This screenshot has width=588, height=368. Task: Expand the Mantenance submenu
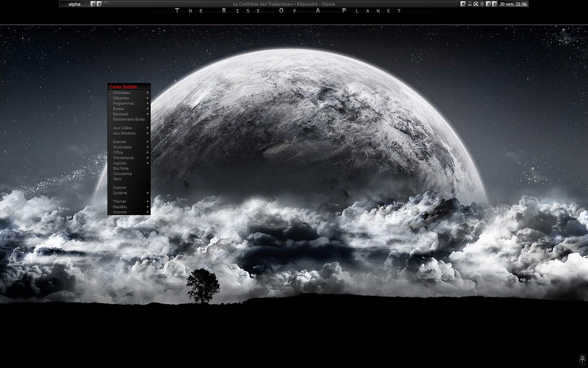[129, 158]
